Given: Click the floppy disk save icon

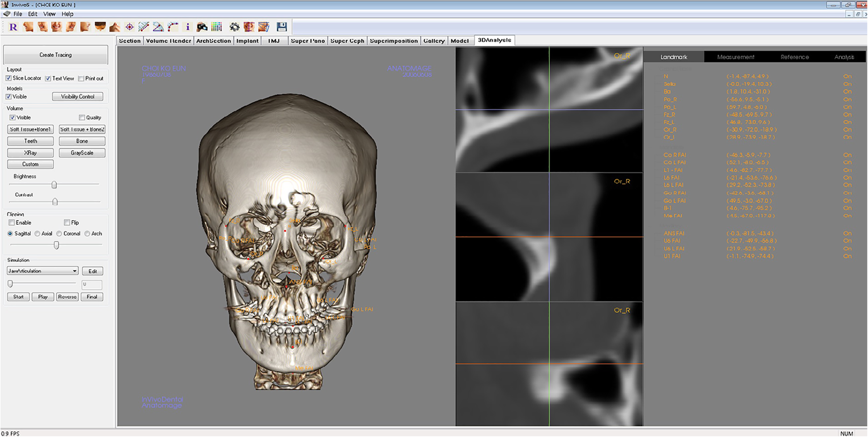Looking at the screenshot, I should tap(281, 27).
